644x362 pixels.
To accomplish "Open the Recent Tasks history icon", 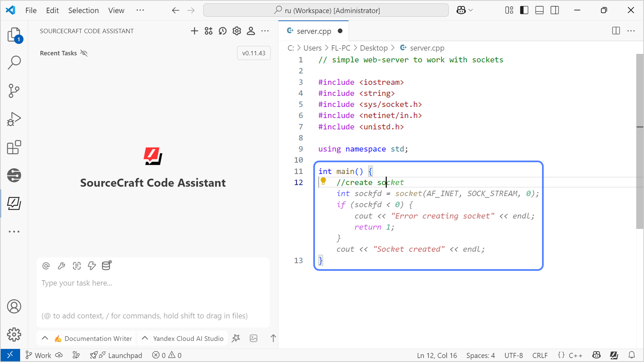I will pyautogui.click(x=223, y=31).
